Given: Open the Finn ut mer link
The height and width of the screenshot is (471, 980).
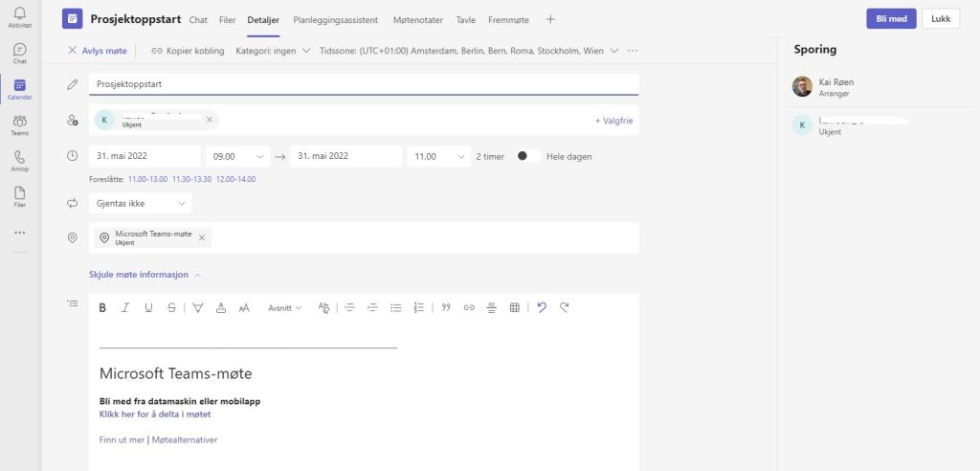Looking at the screenshot, I should [122, 439].
